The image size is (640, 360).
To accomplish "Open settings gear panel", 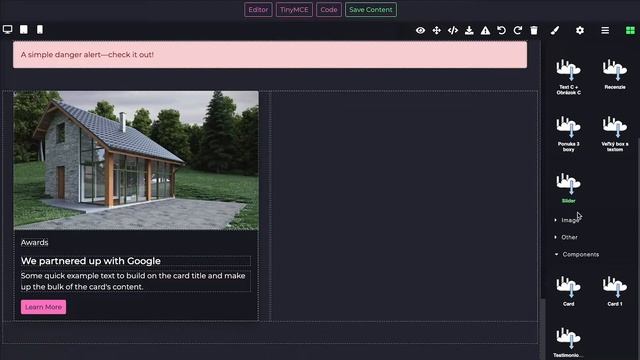I will [x=580, y=30].
